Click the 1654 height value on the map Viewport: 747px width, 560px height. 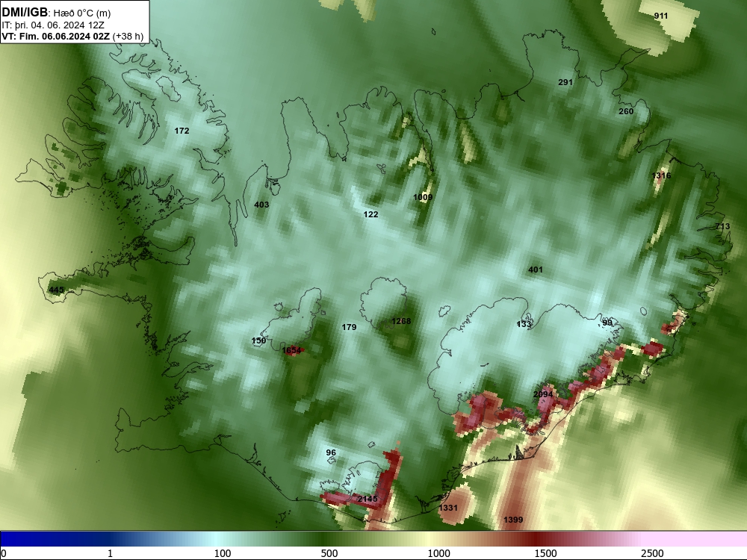point(291,351)
